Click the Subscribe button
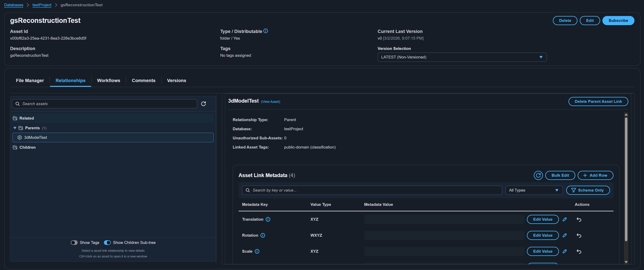The height and width of the screenshot is (270, 644). (x=618, y=20)
